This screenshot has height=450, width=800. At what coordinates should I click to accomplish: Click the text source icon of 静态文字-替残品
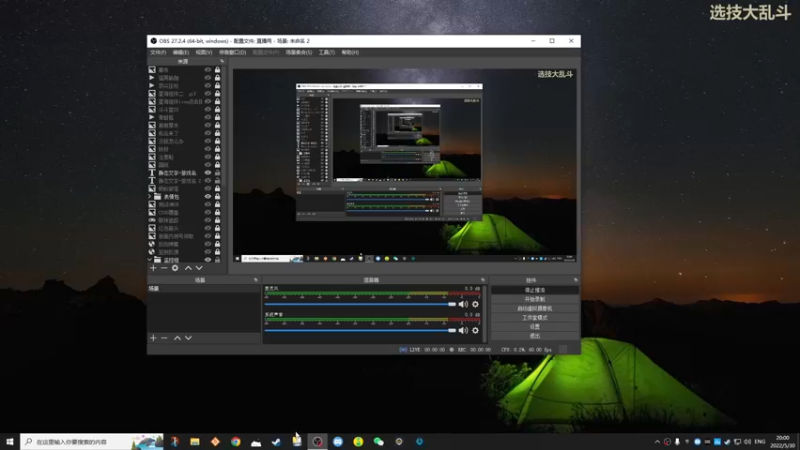152,173
